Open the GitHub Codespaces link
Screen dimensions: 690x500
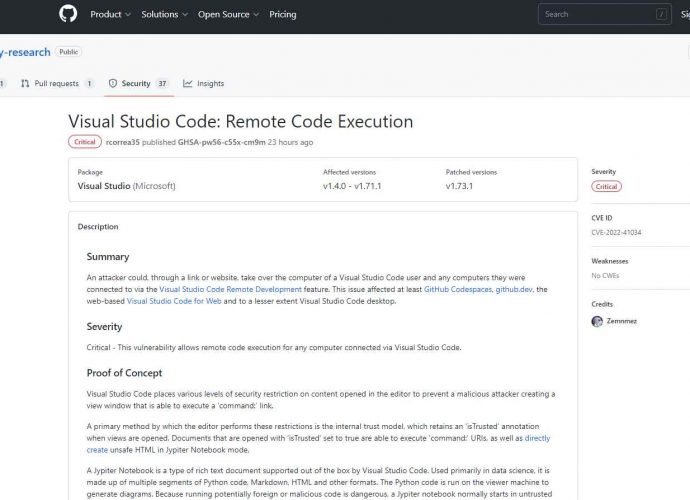[x=458, y=289]
